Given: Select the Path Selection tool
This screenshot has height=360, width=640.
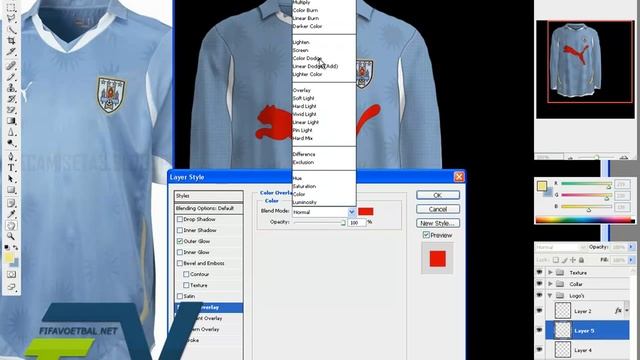Looking at the screenshot, I should pos(11,179).
